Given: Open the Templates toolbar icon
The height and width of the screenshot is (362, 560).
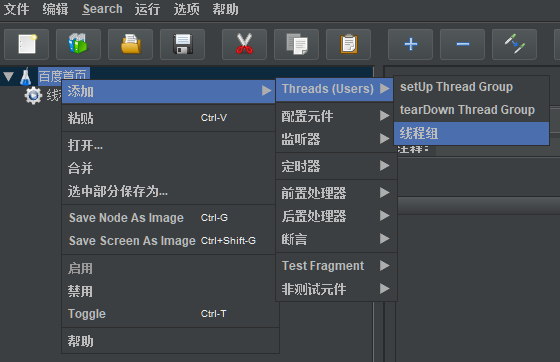Looking at the screenshot, I should point(78,44).
